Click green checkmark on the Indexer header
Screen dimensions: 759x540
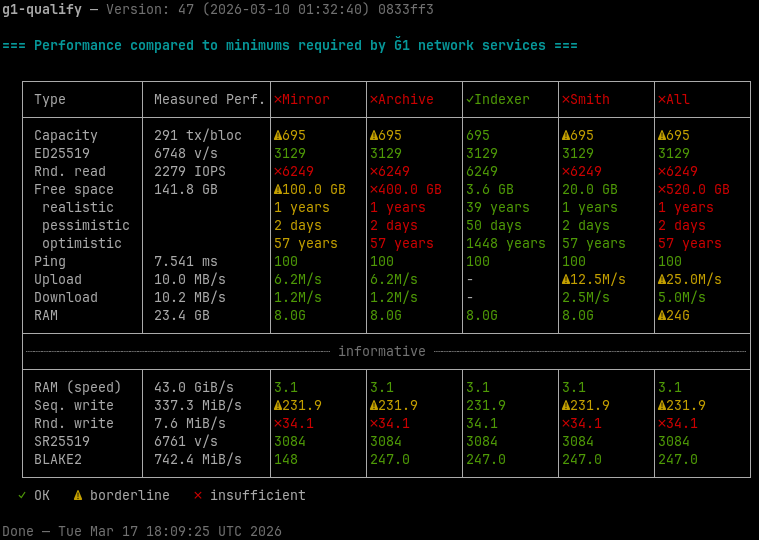pyautogui.click(x=470, y=99)
